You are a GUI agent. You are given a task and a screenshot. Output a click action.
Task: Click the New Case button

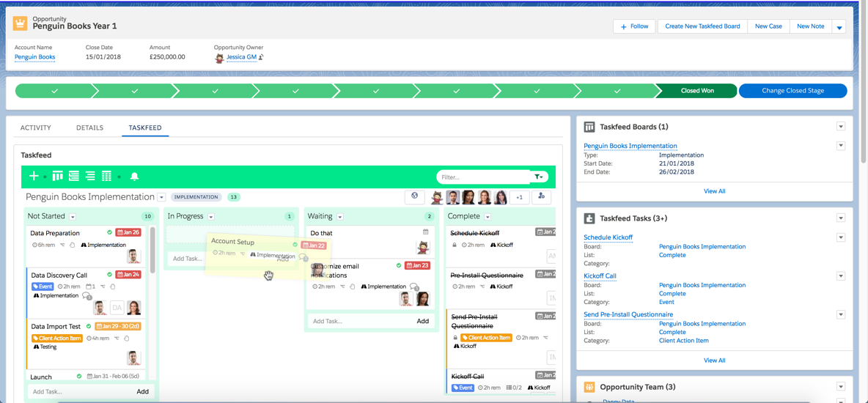tap(768, 26)
